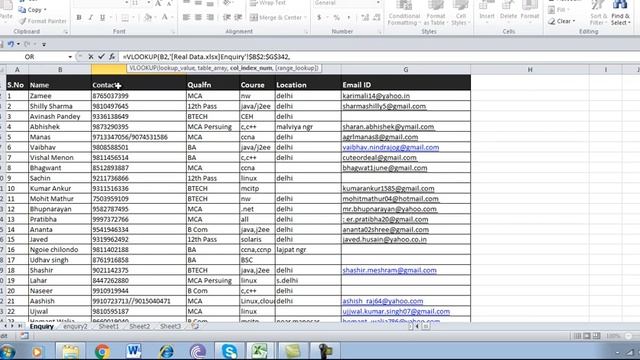The height and width of the screenshot is (360, 640).
Task: Open ujjwal.kumar.singh07@gmail.com link
Action: [396, 311]
